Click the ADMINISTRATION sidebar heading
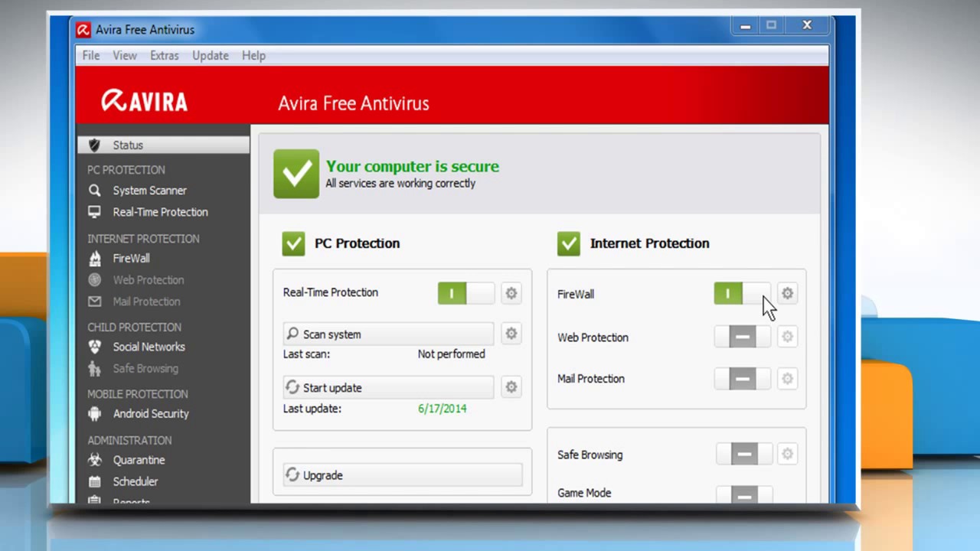980x551 pixels. point(129,441)
